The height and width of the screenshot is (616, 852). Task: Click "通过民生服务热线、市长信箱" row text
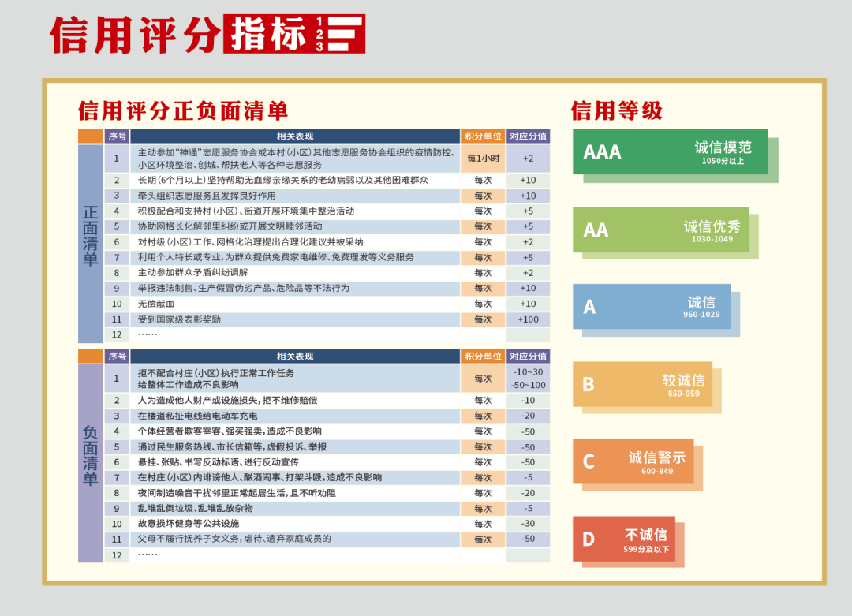tap(232, 447)
